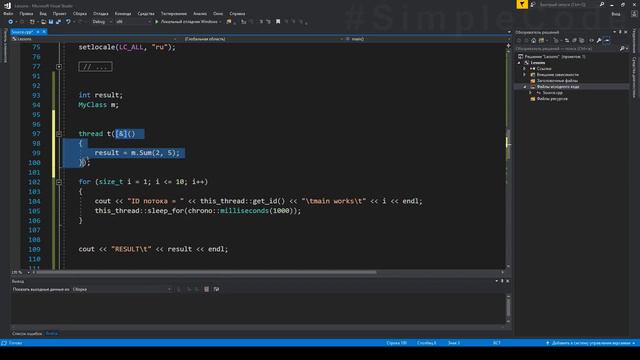Click the Show All Files icon in Solution Explorer

582,40
